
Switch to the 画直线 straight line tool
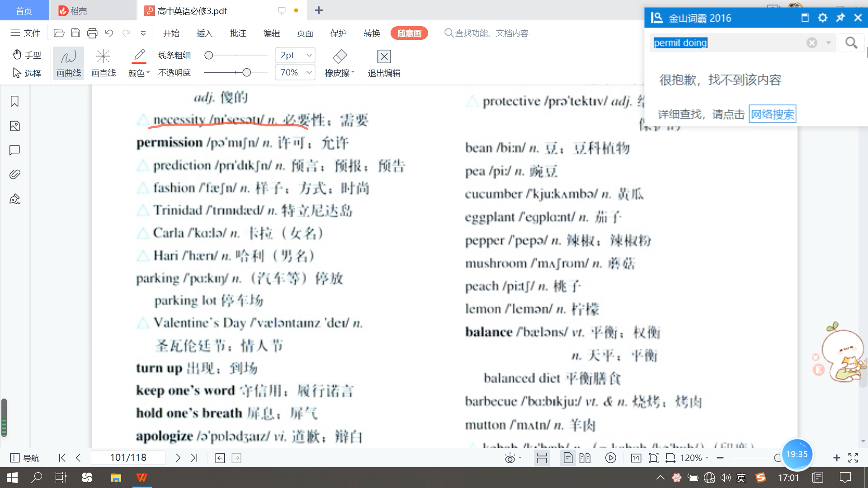(x=104, y=63)
